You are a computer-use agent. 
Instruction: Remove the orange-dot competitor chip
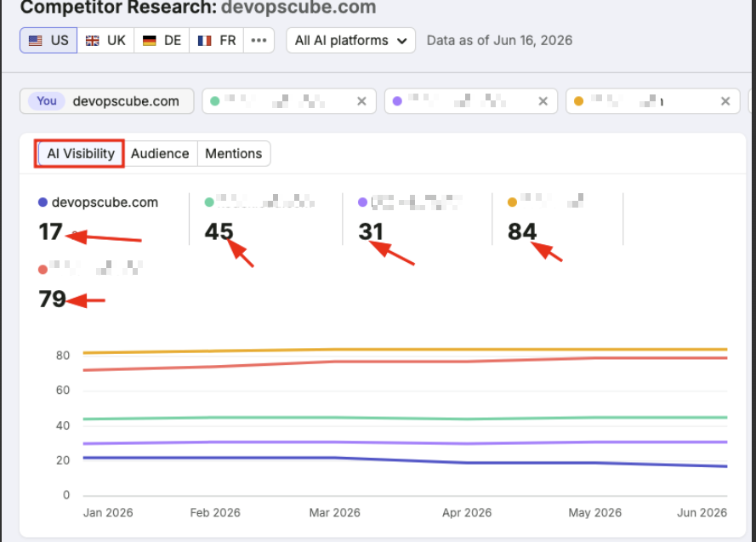click(x=725, y=101)
